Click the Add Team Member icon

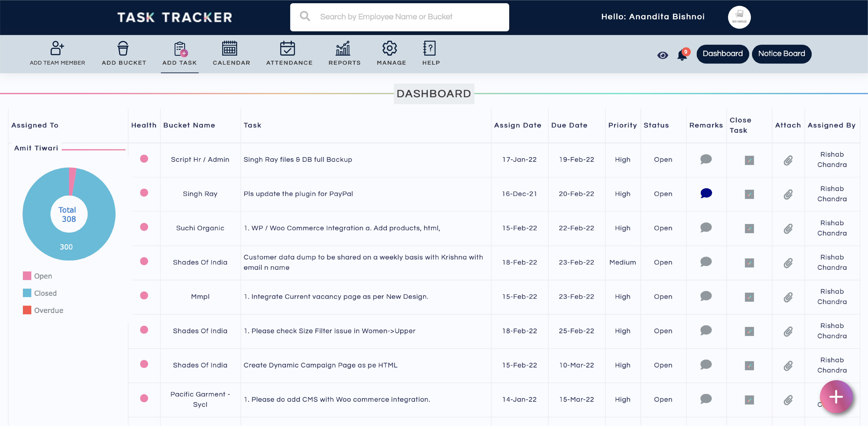pyautogui.click(x=57, y=48)
